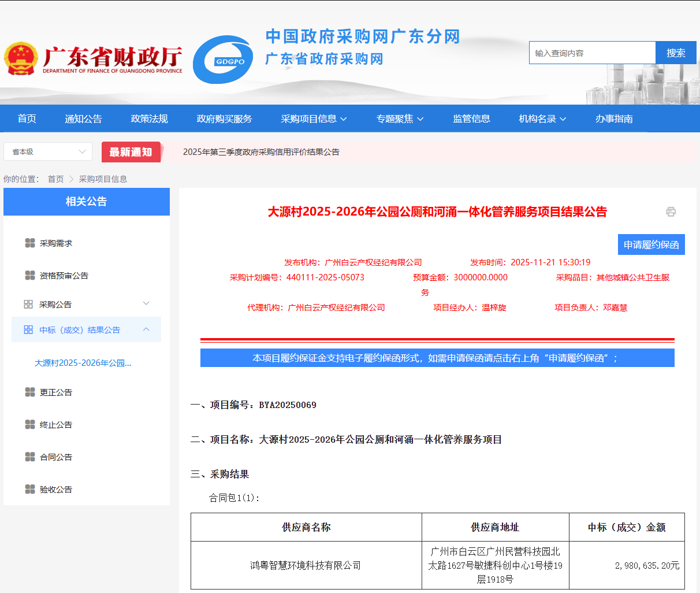Click the printer icon beside announcement title

tap(671, 212)
